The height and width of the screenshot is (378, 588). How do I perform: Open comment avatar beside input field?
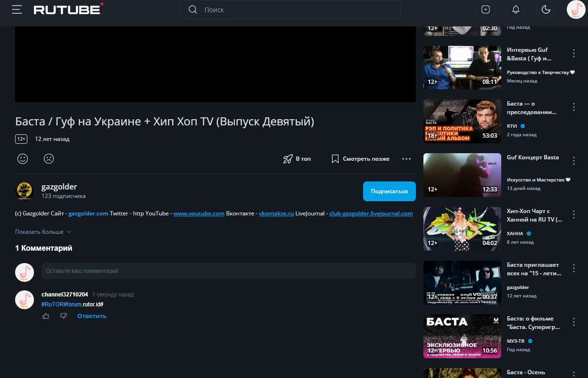[25, 272]
